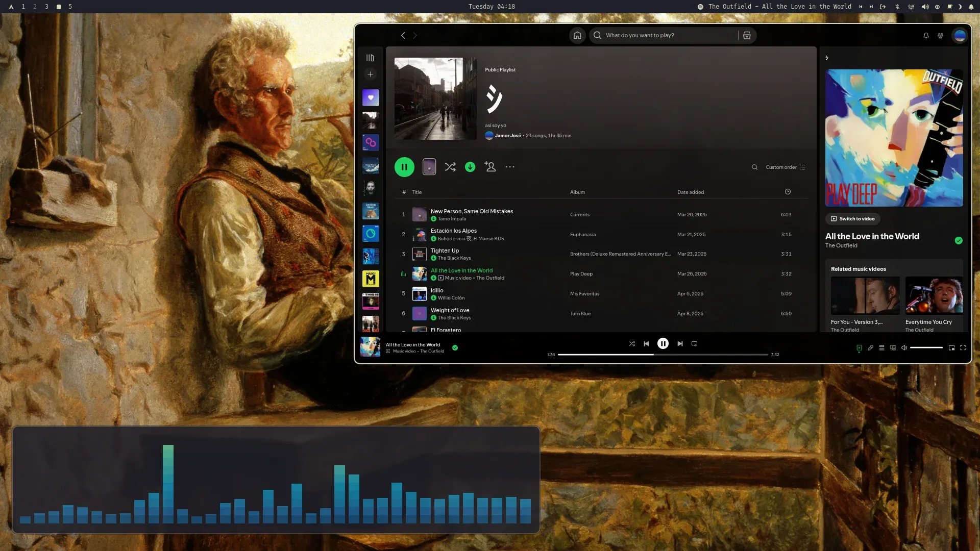
Task: Click the playlist cover image
Action: click(435, 98)
